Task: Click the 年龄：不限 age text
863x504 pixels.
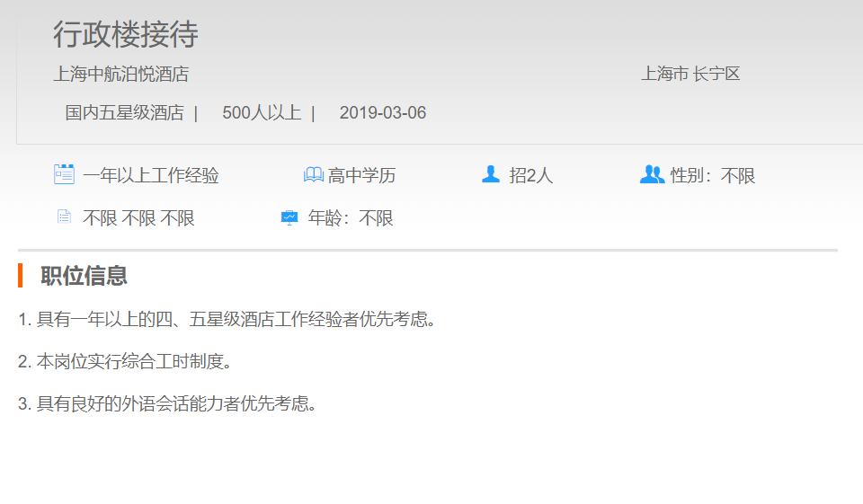Action: coord(351,218)
